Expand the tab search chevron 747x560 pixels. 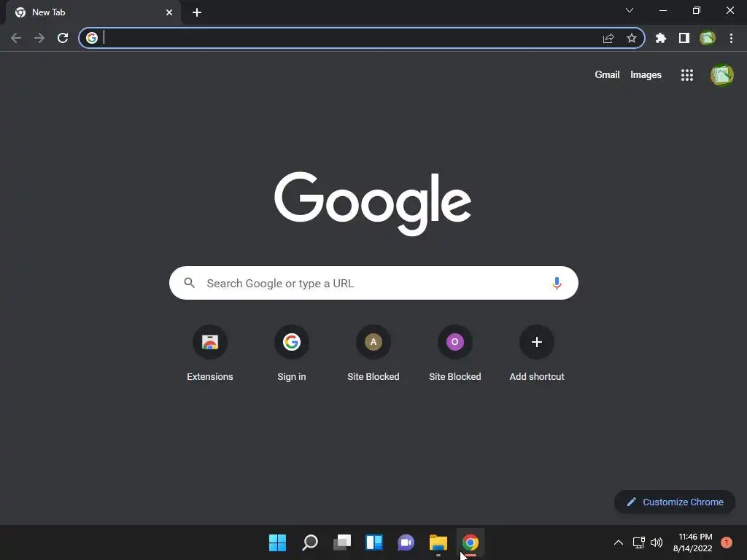tap(630, 10)
